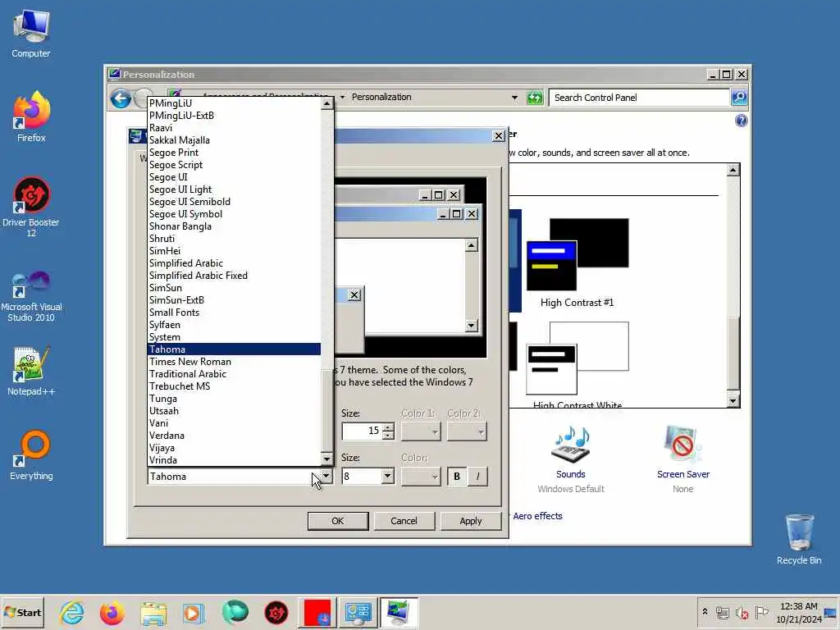Image resolution: width=840 pixels, height=630 pixels.
Task: Open the clock showing 12:38 AM
Action: pyautogui.click(x=799, y=612)
